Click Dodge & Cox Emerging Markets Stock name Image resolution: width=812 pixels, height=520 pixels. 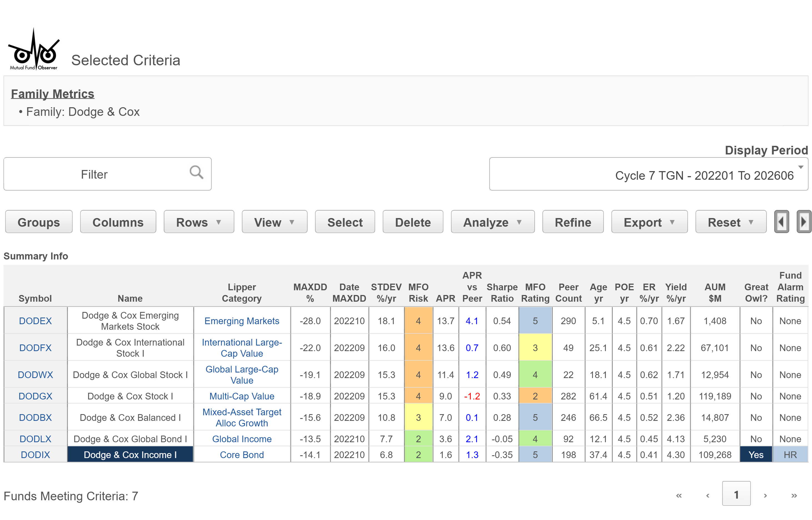click(x=130, y=321)
